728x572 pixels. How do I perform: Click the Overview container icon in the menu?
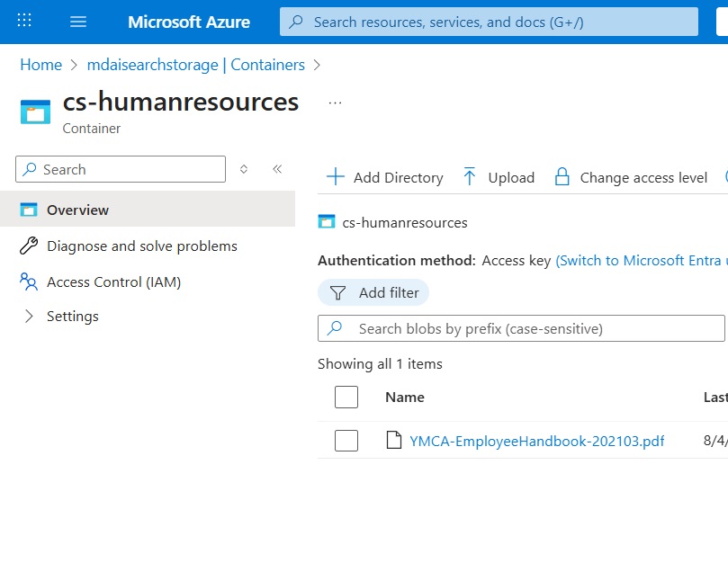[x=29, y=210]
